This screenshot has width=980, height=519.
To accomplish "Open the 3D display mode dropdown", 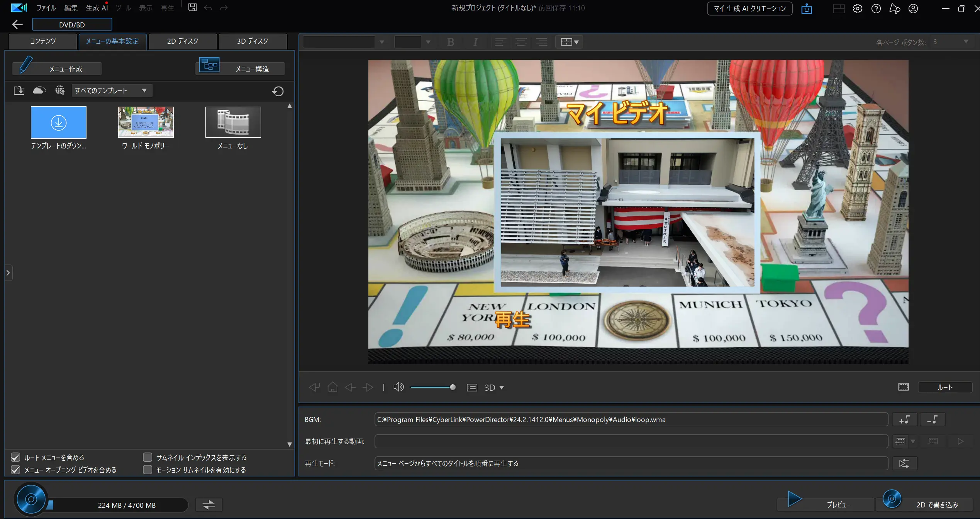I will click(494, 388).
